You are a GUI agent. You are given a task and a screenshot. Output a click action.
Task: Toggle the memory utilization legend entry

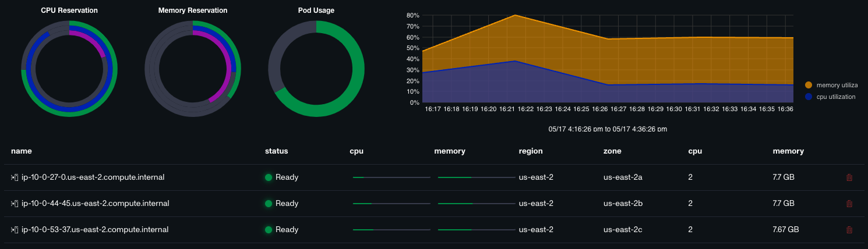tap(831, 85)
